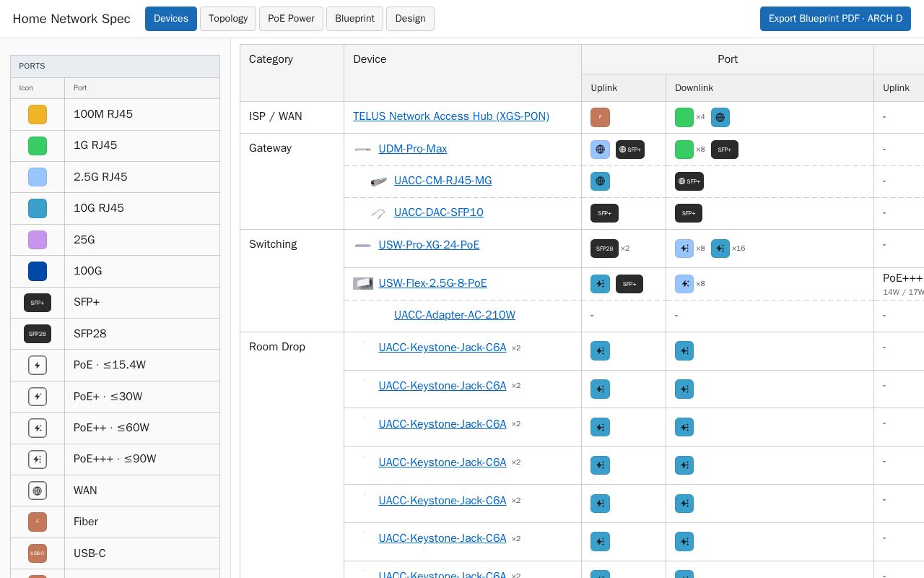924x578 pixels.
Task: Click the 100G dark blue icon in legend
Action: (38, 271)
